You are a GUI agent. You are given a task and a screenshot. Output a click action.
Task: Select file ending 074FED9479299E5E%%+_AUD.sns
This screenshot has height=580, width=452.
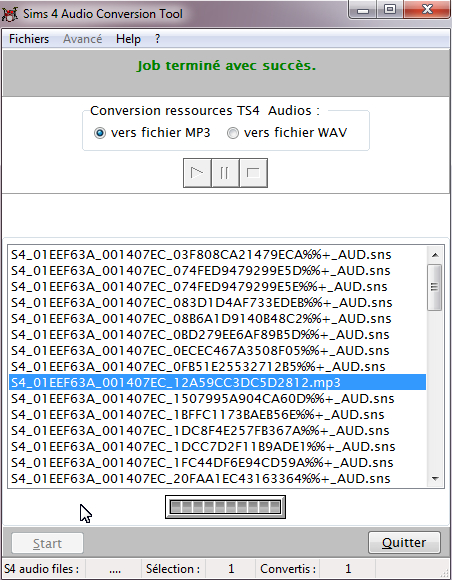click(217, 286)
